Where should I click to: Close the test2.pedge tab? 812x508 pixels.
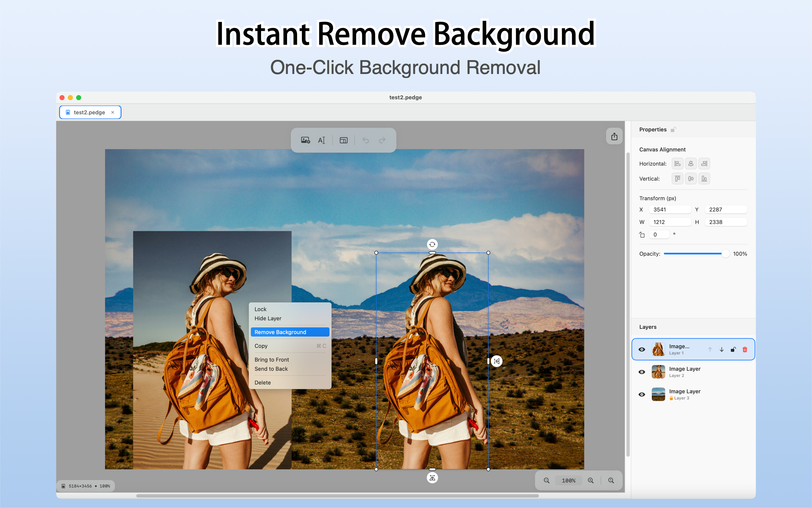click(x=113, y=112)
